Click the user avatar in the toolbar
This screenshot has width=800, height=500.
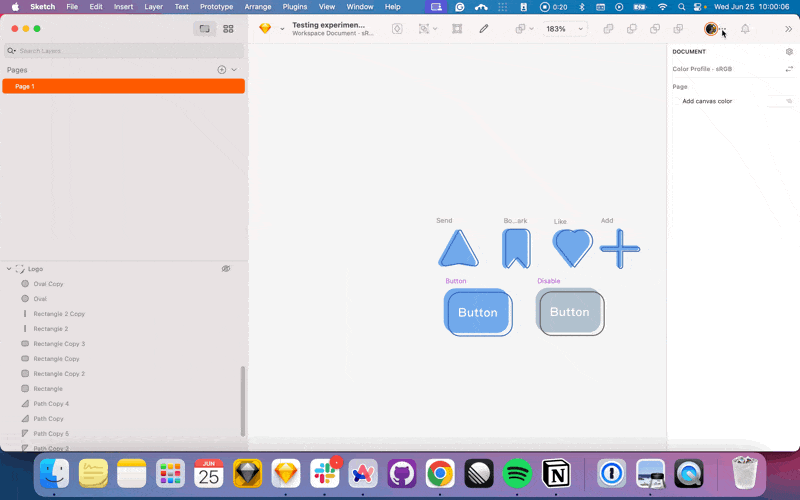pyautogui.click(x=711, y=29)
